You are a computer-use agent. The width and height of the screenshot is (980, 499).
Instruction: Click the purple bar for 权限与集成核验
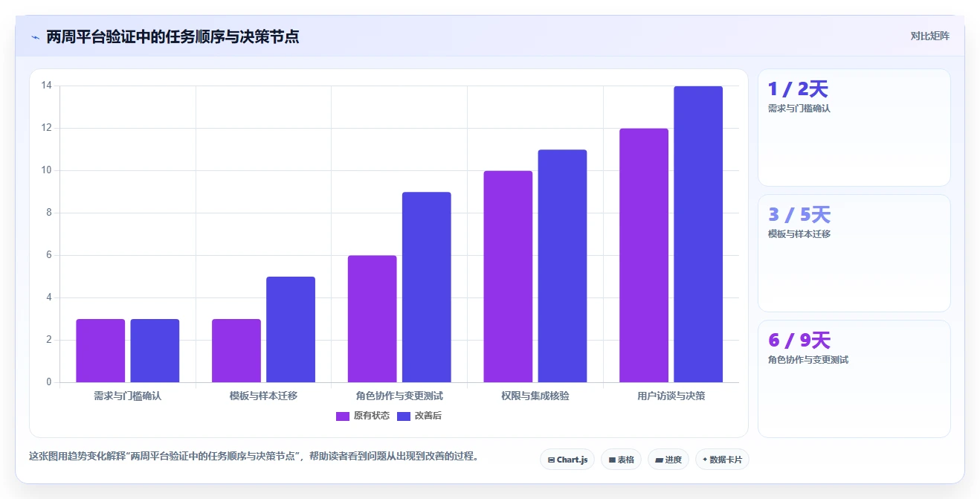tap(508, 277)
